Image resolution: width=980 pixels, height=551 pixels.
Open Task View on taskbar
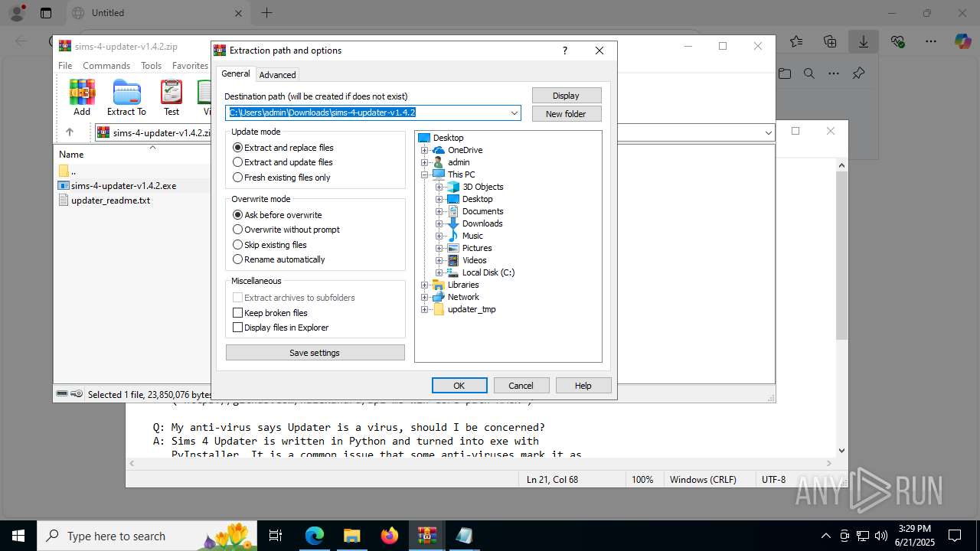tap(276, 536)
